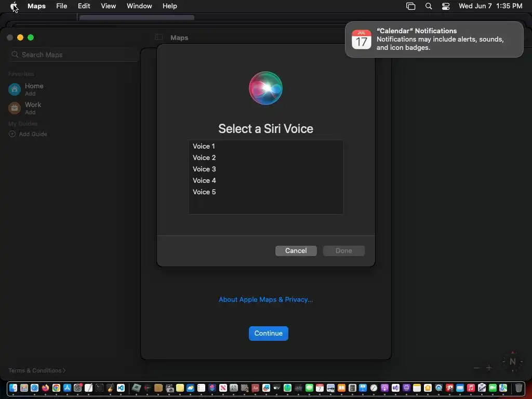532x399 pixels.
Task: Click the Done button in the dialog
Action: pos(344,251)
